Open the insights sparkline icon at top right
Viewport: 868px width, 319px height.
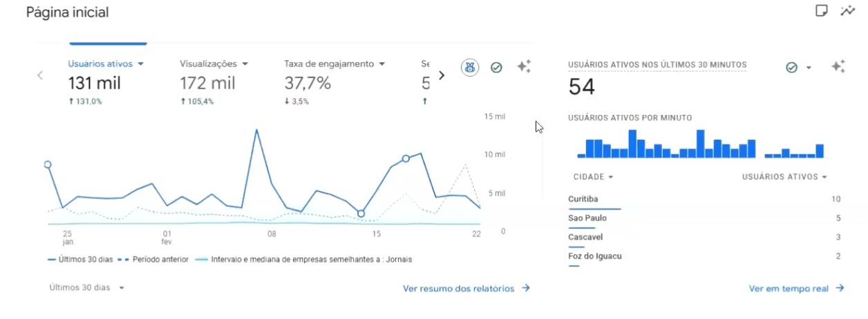(x=847, y=10)
